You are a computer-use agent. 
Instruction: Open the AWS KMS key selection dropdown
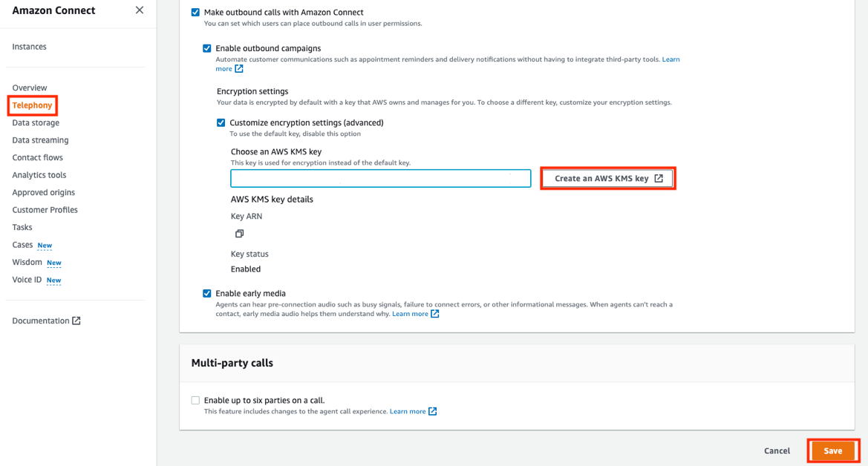[380, 178]
